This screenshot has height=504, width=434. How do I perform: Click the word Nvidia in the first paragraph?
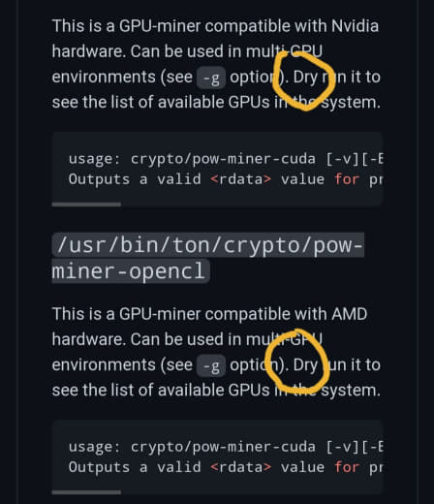click(355, 26)
